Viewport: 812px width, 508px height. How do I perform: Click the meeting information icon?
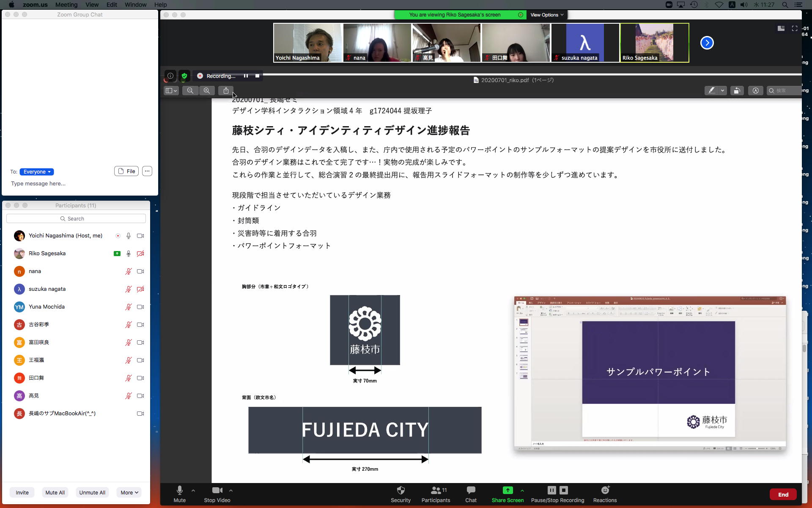click(x=170, y=76)
